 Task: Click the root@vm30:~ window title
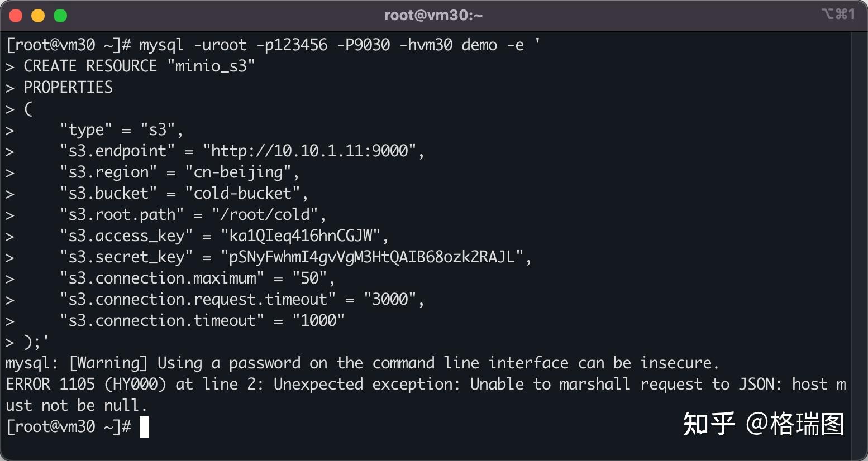[x=433, y=15]
